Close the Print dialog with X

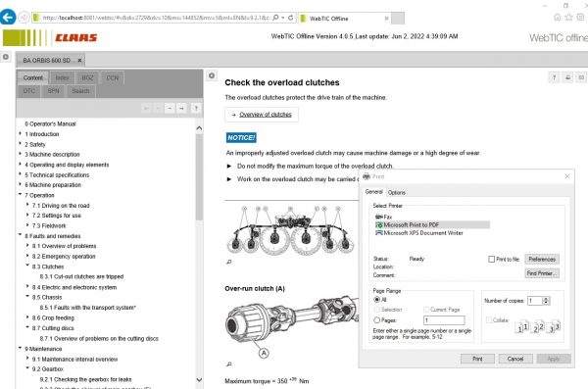coord(567,176)
